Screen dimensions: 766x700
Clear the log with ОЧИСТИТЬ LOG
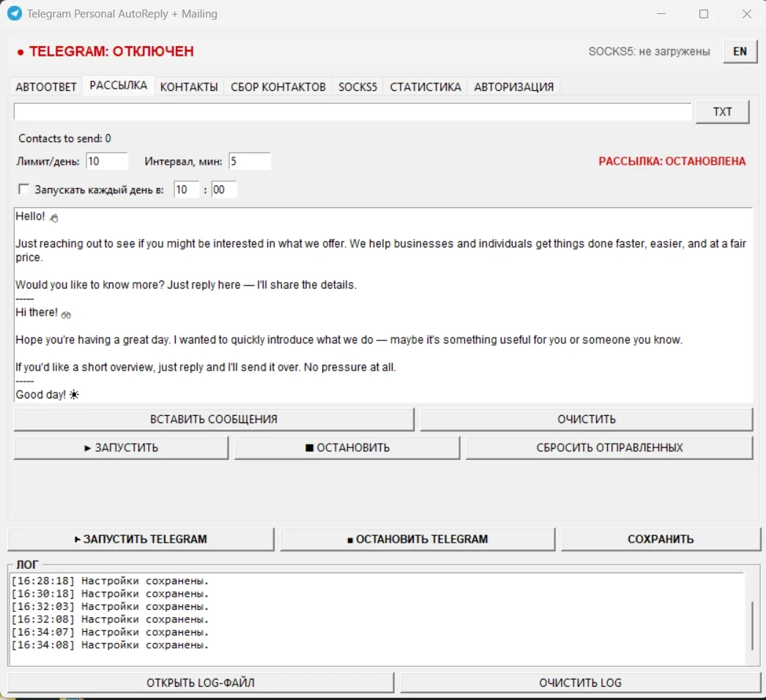pos(581,682)
